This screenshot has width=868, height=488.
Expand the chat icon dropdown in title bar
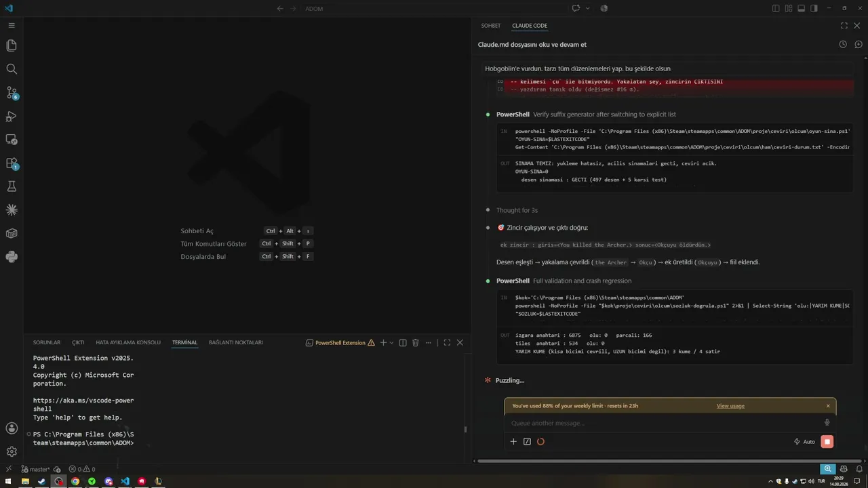[x=587, y=8]
